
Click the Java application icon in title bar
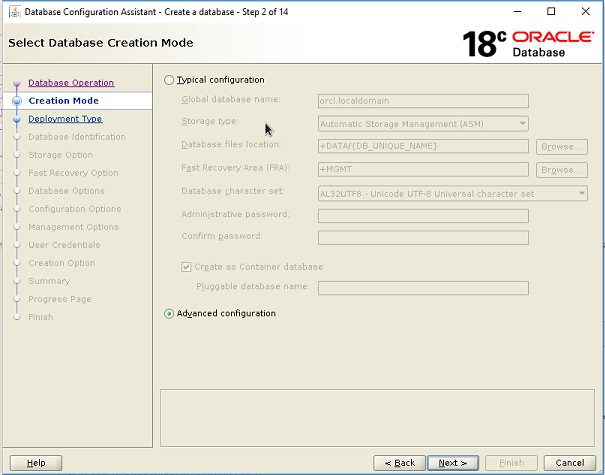(15, 12)
